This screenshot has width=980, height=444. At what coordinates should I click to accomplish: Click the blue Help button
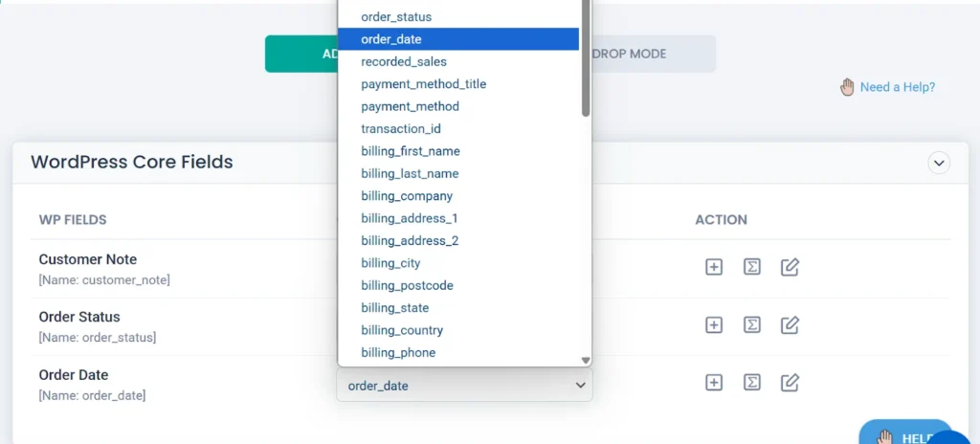(904, 435)
